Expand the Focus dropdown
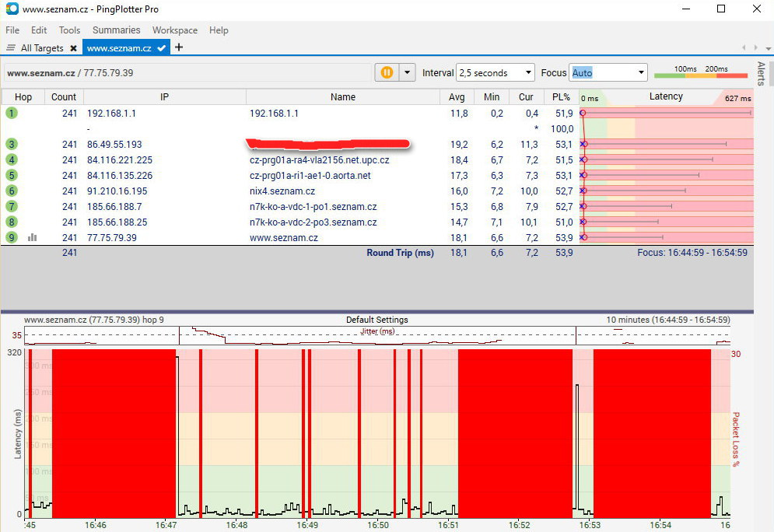The image size is (774, 532). (641, 73)
